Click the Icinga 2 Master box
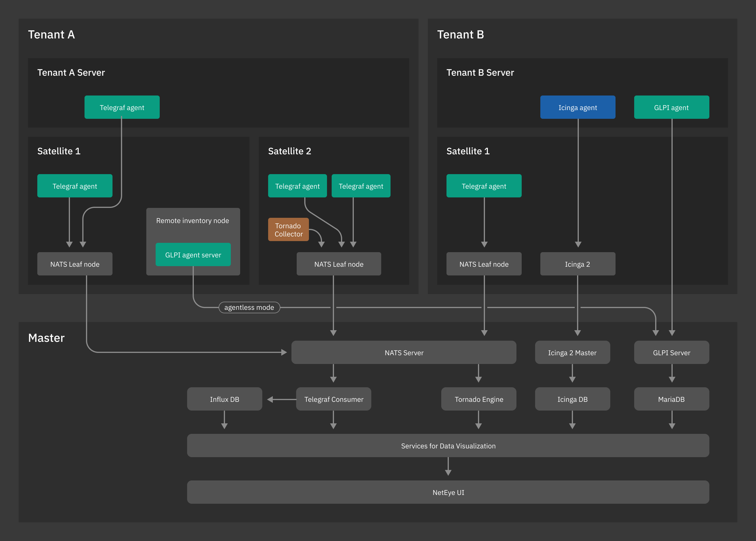The image size is (756, 541). [x=572, y=352]
